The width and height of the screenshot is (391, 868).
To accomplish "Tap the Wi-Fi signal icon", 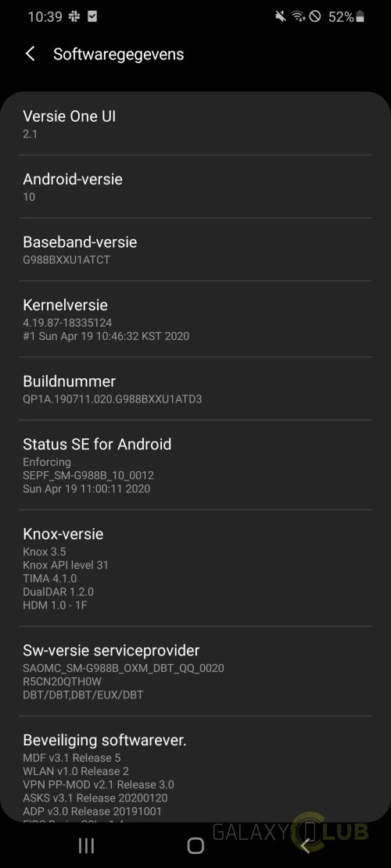I will click(x=299, y=16).
